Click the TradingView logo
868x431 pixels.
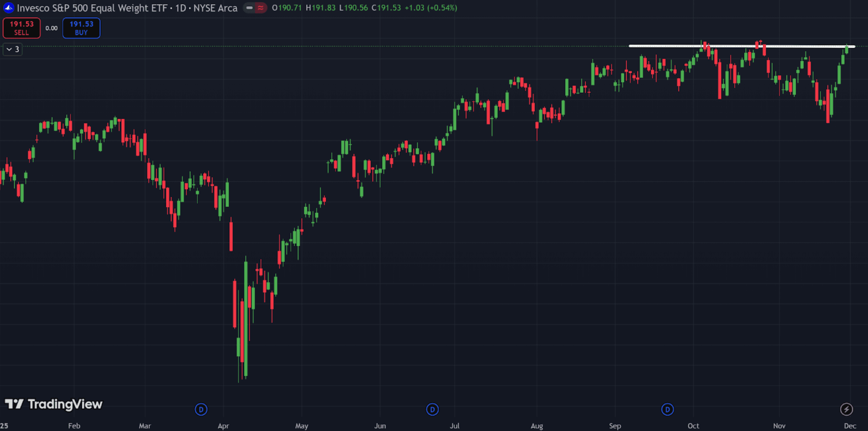click(54, 404)
